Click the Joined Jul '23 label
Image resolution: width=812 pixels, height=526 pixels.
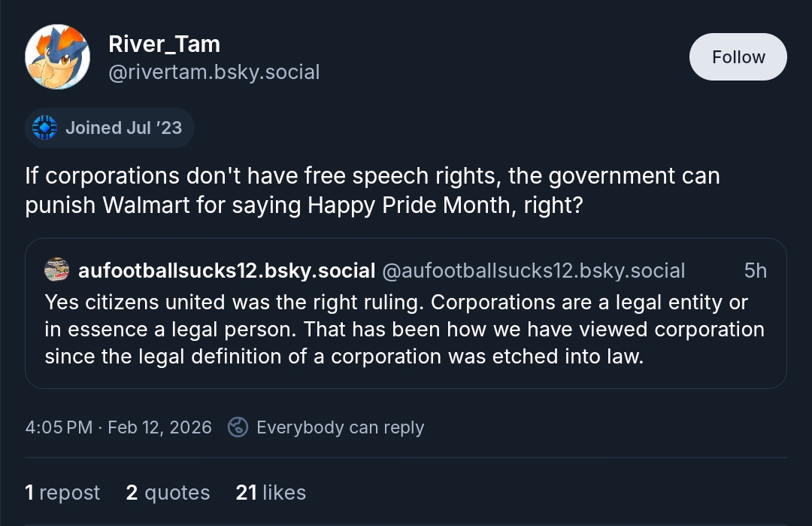(123, 128)
